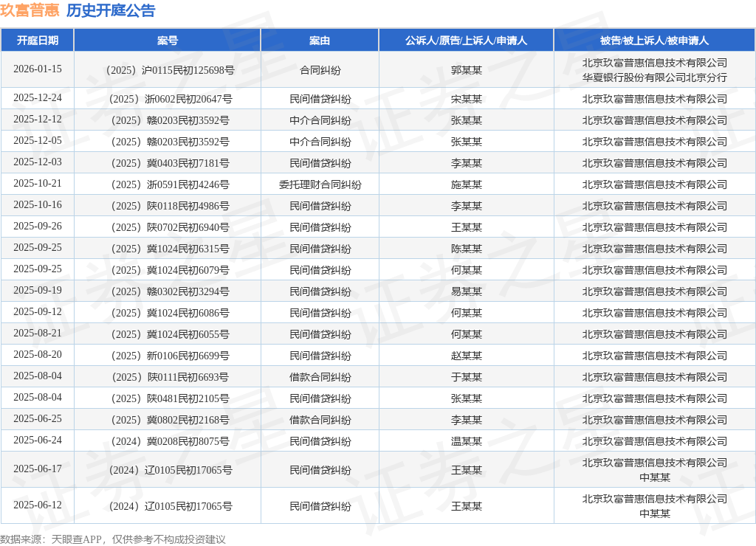Viewport: 756px width, 546px height.
Task: Click the 案号 column header
Action: pos(168,41)
